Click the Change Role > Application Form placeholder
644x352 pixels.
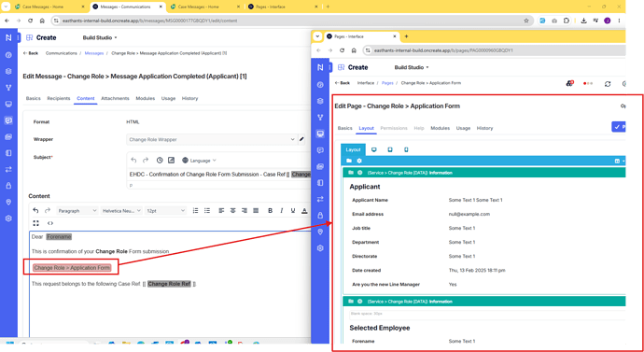click(x=72, y=268)
